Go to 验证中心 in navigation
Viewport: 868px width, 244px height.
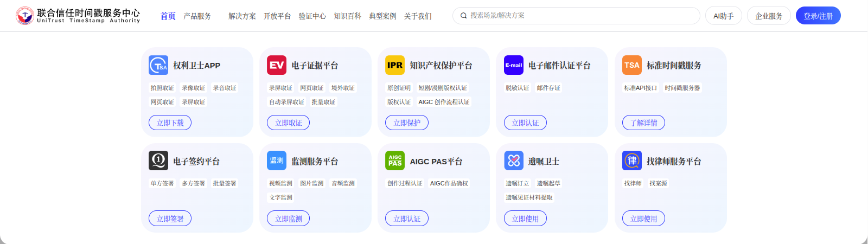tap(312, 16)
